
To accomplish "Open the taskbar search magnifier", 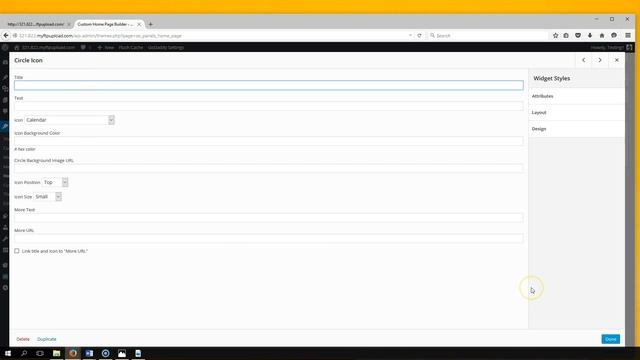I will pos(24,353).
